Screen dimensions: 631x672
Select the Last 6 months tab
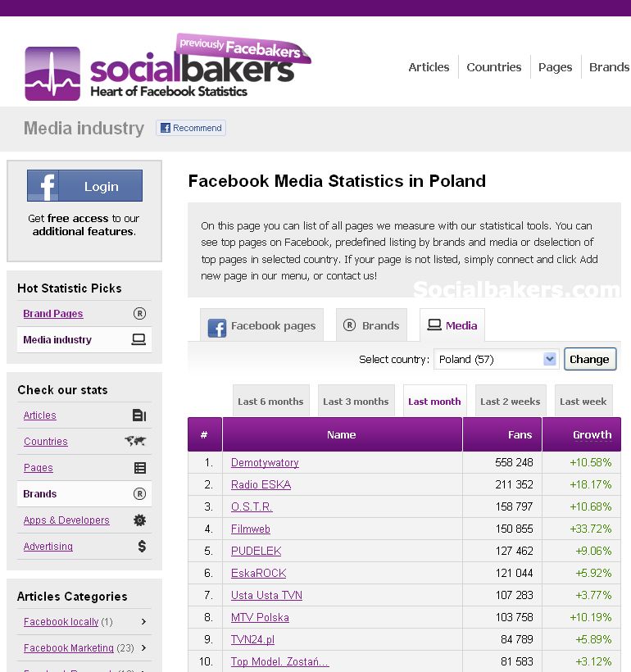[x=270, y=402]
